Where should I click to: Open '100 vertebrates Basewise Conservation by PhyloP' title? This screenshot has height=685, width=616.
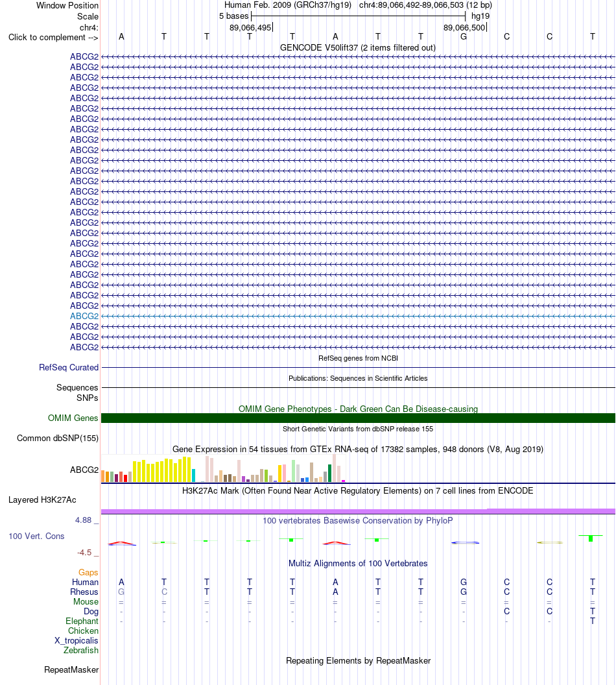click(x=357, y=521)
